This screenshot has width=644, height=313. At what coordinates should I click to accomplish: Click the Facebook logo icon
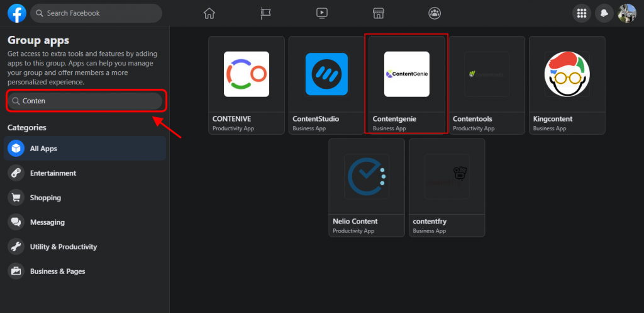pos(17,13)
